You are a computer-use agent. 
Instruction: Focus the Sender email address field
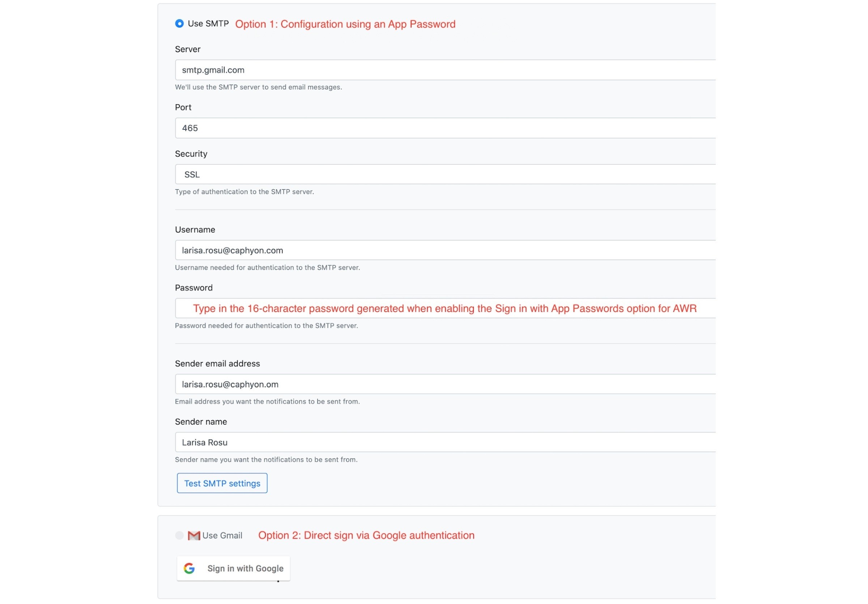click(445, 384)
